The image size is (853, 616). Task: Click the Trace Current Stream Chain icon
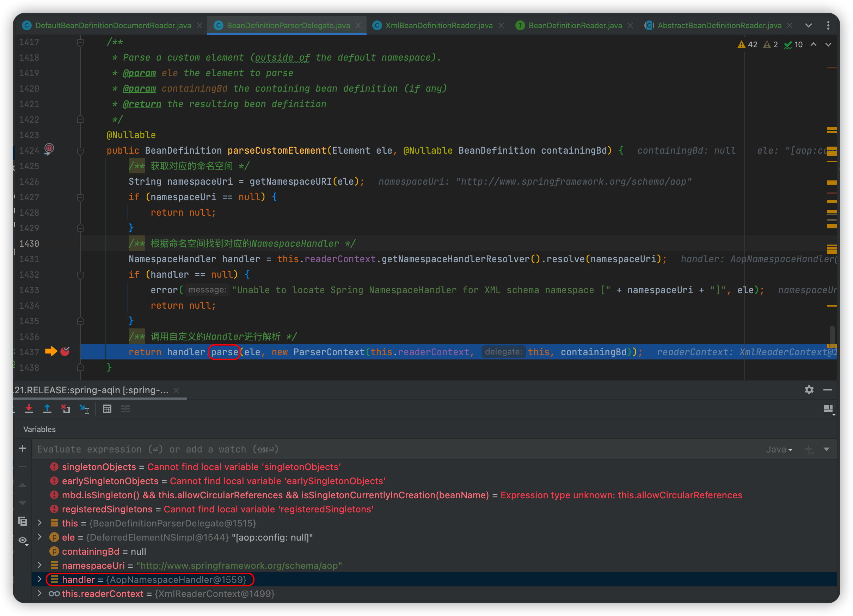point(125,409)
